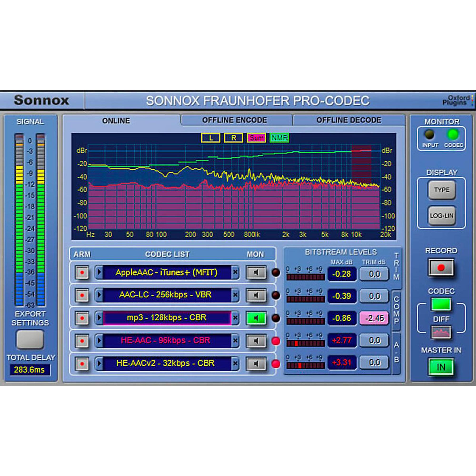
Task: Remove the HE-AACv2 codec from the list
Action: click(x=236, y=363)
